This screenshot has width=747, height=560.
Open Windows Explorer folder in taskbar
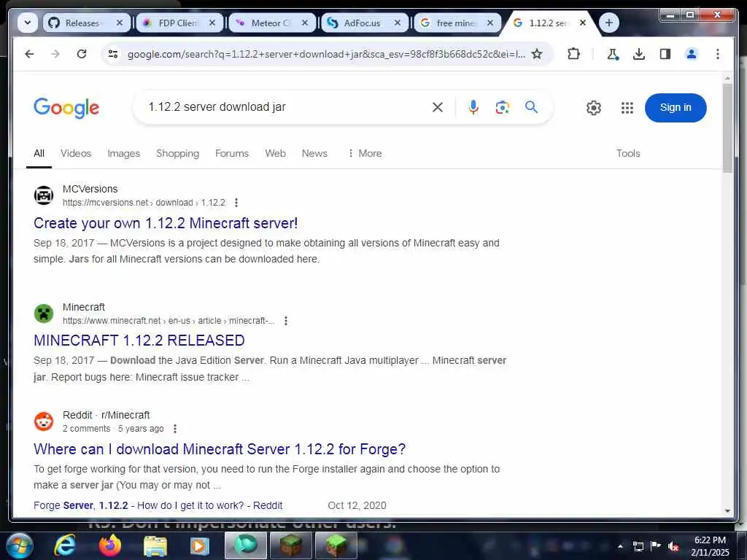(155, 545)
